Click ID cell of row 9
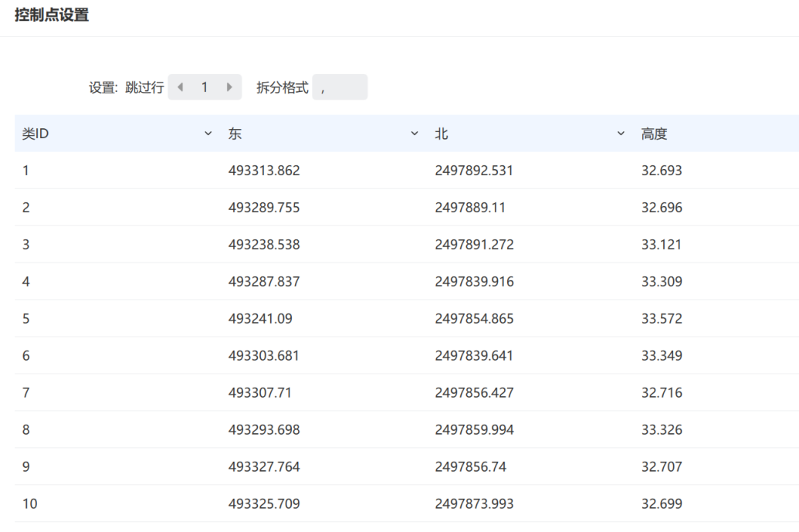The height and width of the screenshot is (532, 799). (x=26, y=467)
